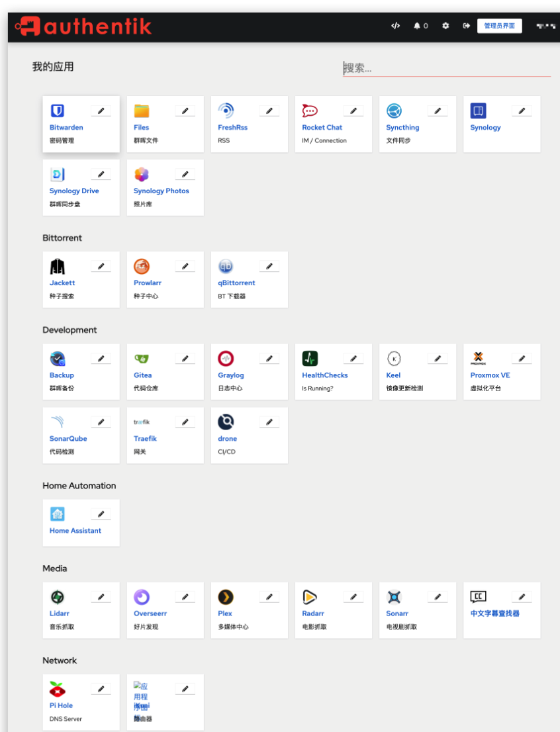Click the 搜索 search input field
560x732 pixels.
[446, 68]
